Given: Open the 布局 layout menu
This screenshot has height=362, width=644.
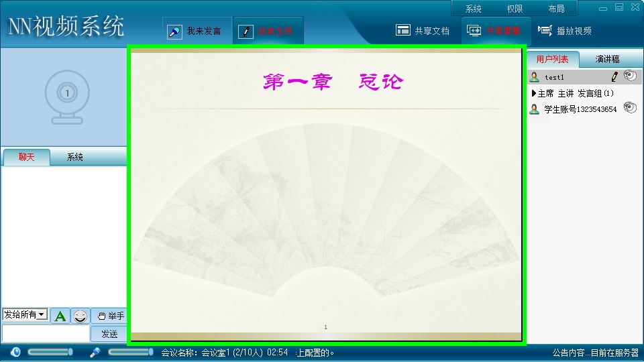Looking at the screenshot, I should [556, 9].
